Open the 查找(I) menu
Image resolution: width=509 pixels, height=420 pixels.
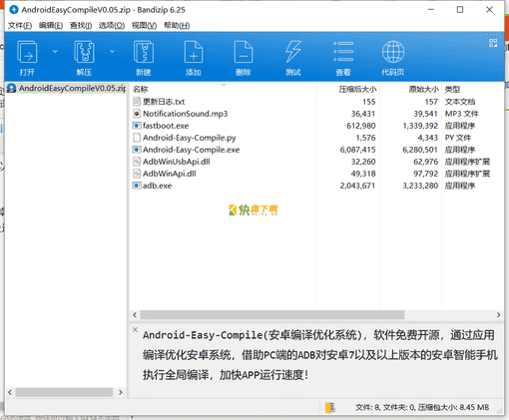point(81,26)
